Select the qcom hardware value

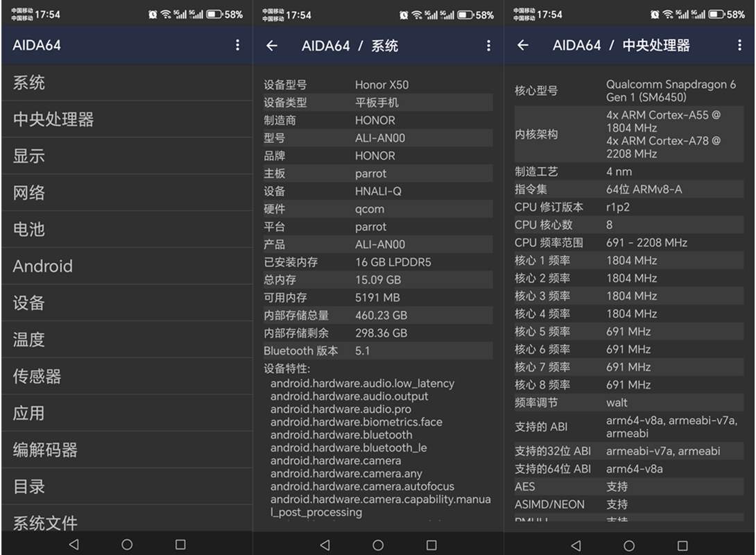tap(370, 210)
